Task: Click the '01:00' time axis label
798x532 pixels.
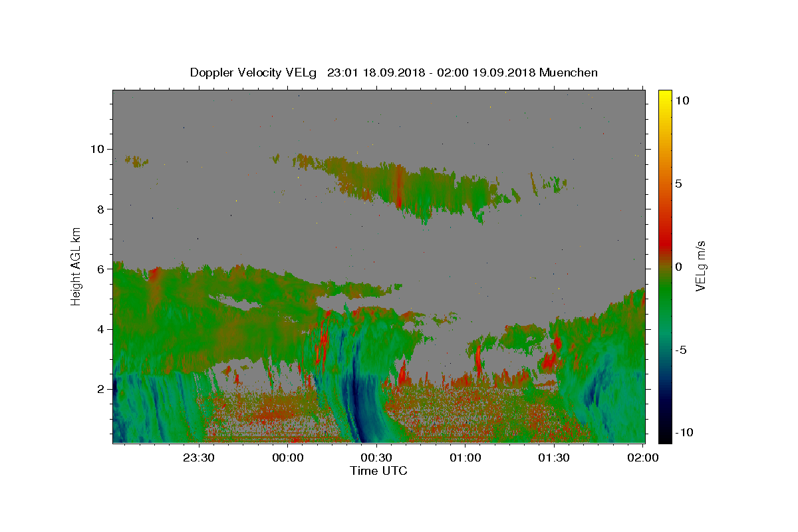Action: point(465,458)
